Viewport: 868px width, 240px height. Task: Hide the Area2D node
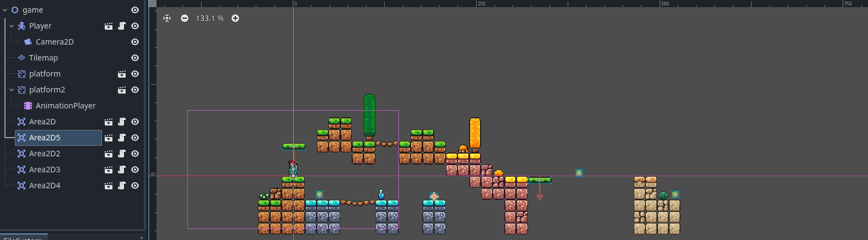coord(135,122)
